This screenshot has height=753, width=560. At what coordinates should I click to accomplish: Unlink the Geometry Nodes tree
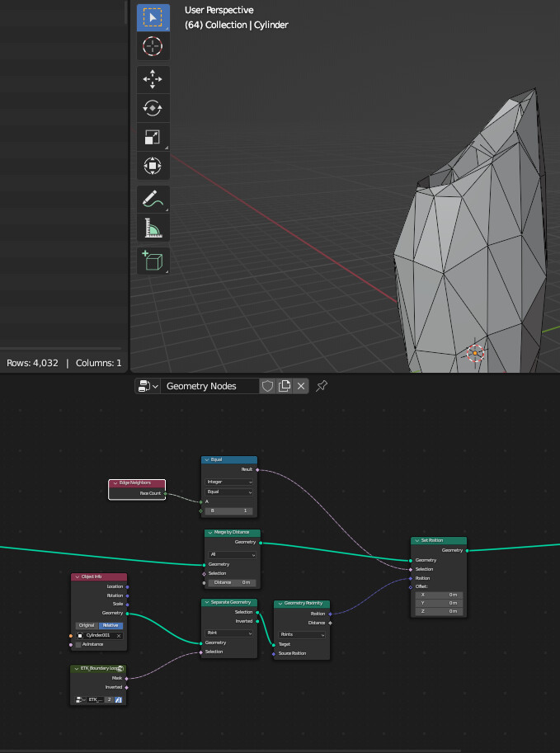coord(301,386)
